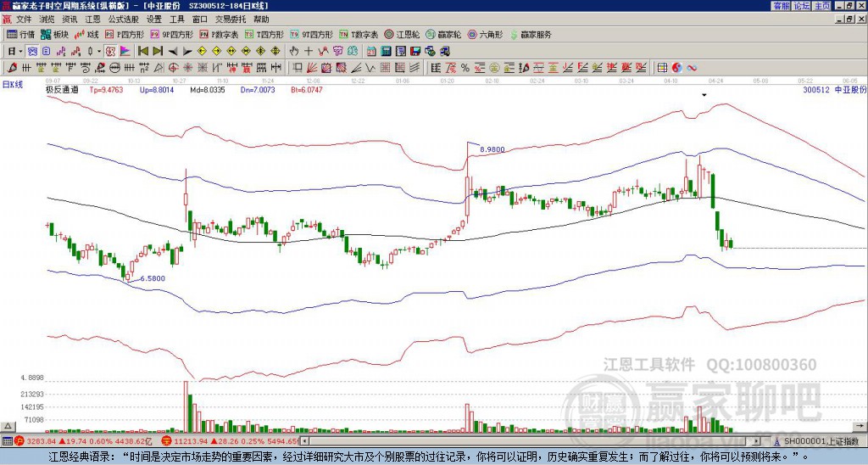Click the 8.9800 high price label
This screenshot has width=868, height=465.
(x=492, y=149)
